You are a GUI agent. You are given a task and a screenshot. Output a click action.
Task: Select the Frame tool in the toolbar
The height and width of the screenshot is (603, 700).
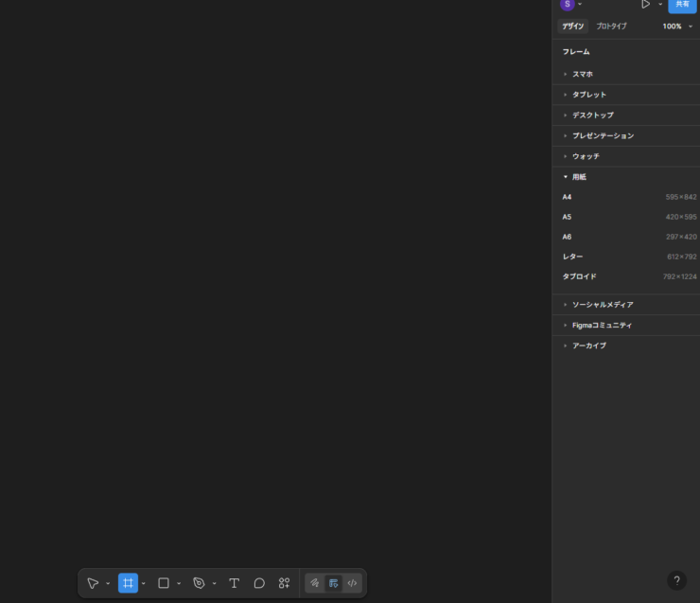[128, 583]
